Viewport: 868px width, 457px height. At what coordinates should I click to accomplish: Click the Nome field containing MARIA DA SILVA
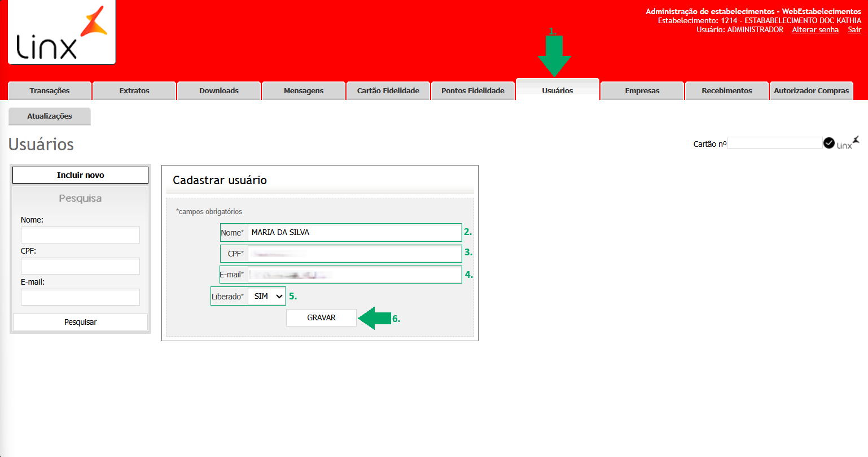pos(354,232)
